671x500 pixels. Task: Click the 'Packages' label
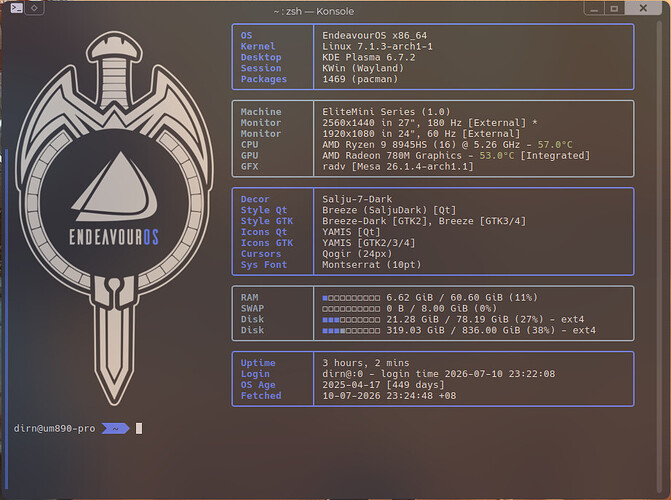[x=264, y=79]
